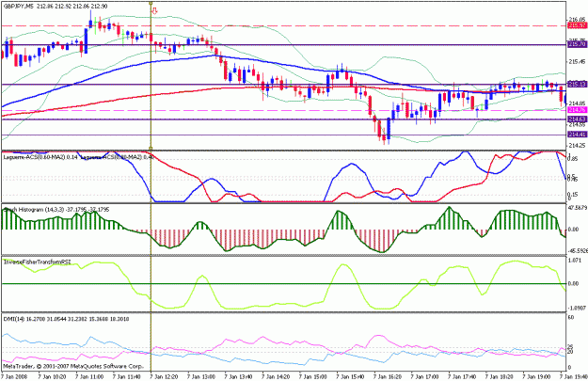Click the InverseFisherTransformRSI indicator label

coord(37,262)
